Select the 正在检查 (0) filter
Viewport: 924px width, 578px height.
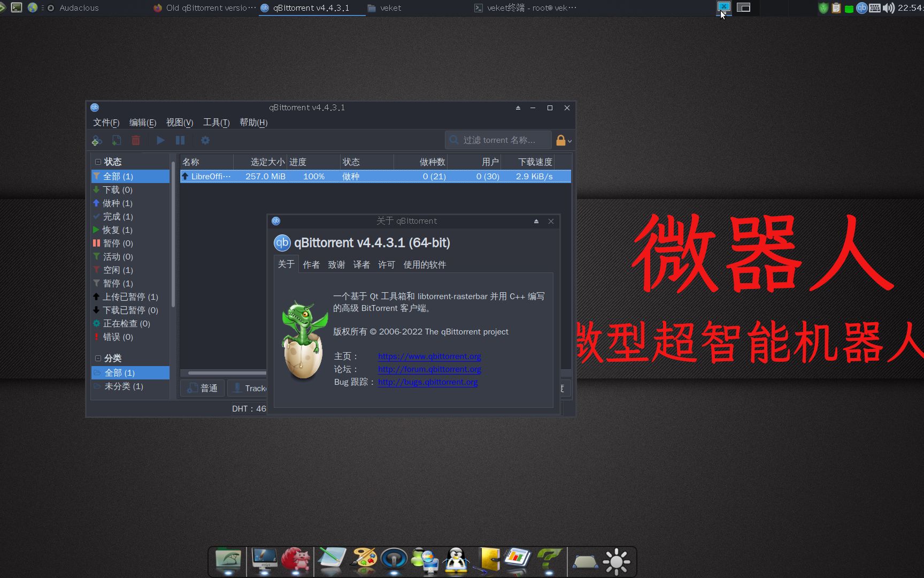(130, 323)
